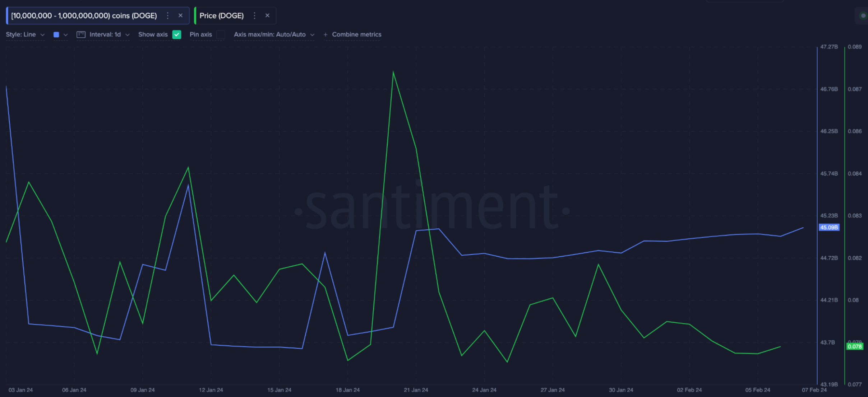Click the 03 Jan 24 date label

coord(20,390)
